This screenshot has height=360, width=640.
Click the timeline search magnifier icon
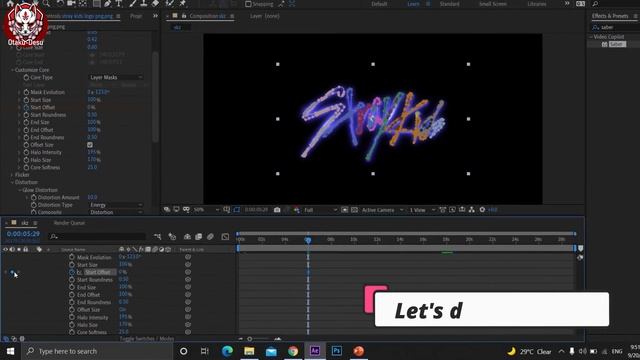[53, 237]
